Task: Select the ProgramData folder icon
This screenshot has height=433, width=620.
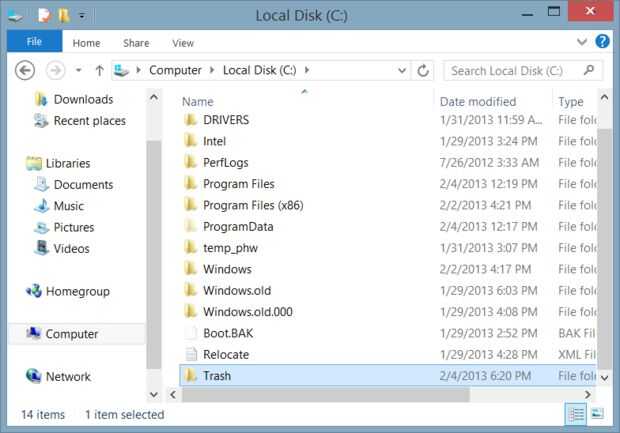Action: click(191, 226)
